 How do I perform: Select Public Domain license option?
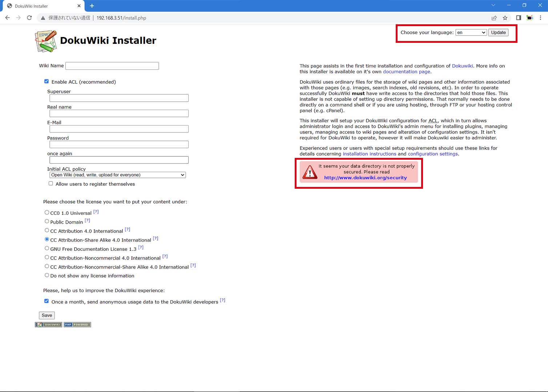47,221
